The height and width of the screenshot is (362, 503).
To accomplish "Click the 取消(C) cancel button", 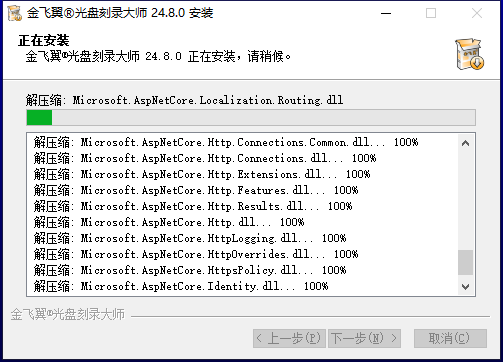I will [450, 338].
